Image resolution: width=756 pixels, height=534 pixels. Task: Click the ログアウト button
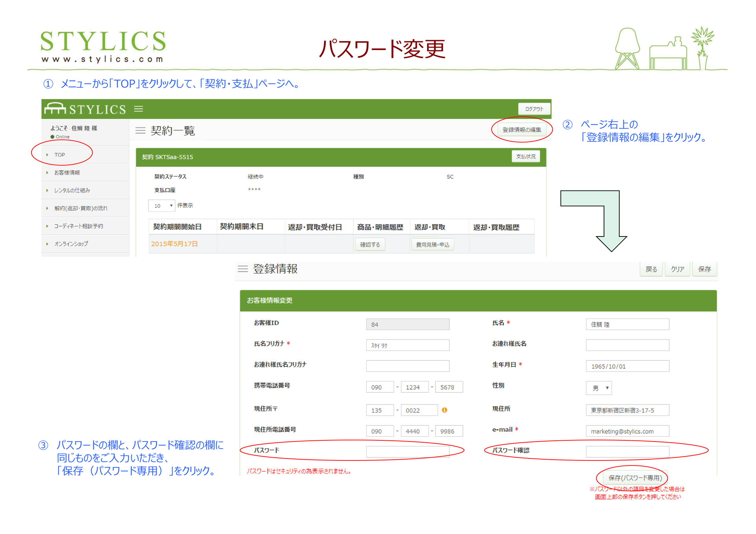click(x=534, y=109)
